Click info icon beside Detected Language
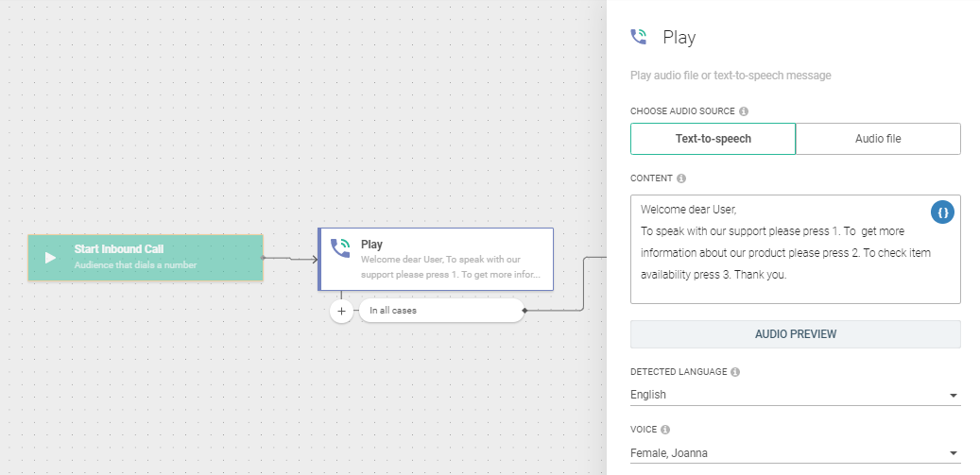 pos(735,372)
